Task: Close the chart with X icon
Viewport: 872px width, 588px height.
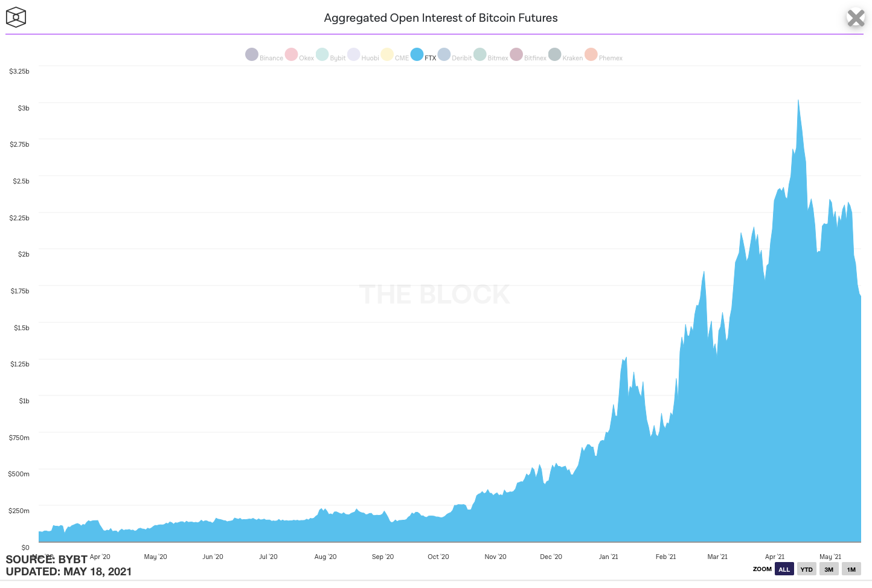Action: [856, 18]
